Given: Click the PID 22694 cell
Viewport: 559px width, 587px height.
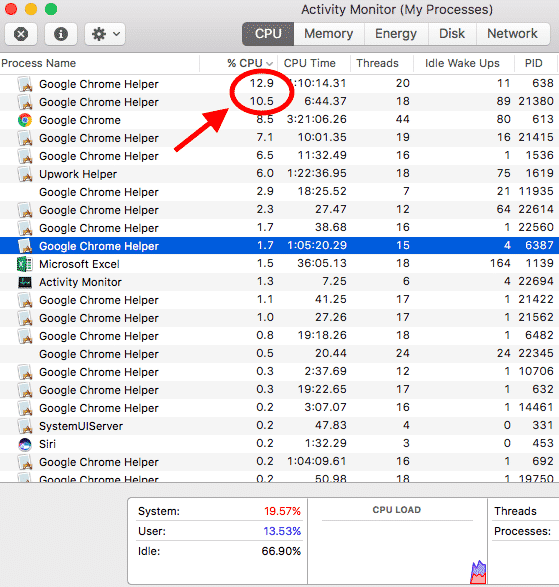Looking at the screenshot, I should [536, 281].
